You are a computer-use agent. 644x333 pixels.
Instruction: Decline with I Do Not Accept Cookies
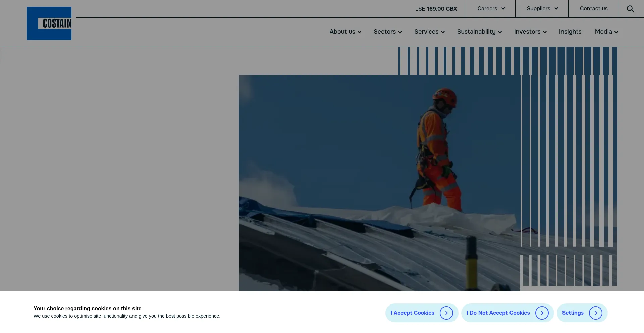(498, 313)
